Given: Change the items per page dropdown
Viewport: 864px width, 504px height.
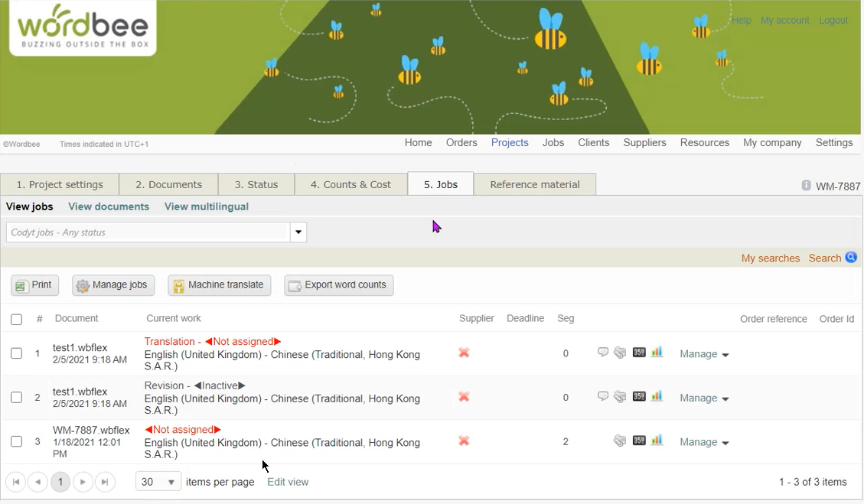Looking at the screenshot, I should (x=158, y=482).
